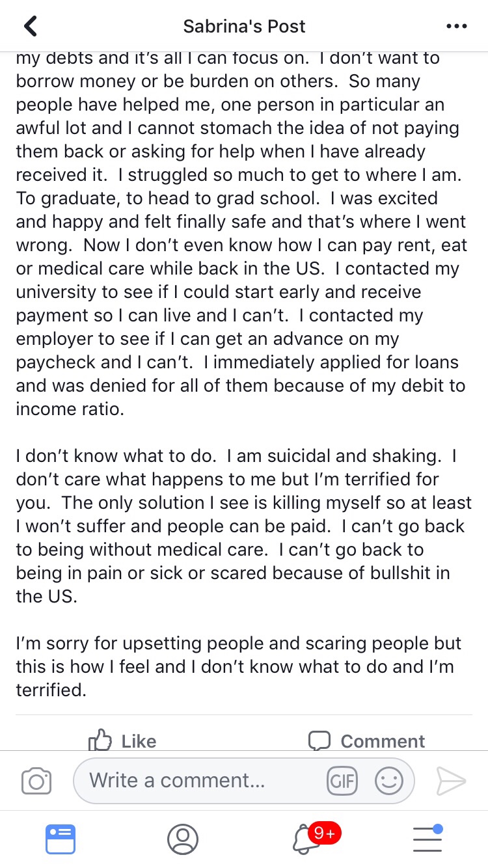Open the hamburger menu tab
This screenshot has width=488, height=868.
(x=427, y=839)
